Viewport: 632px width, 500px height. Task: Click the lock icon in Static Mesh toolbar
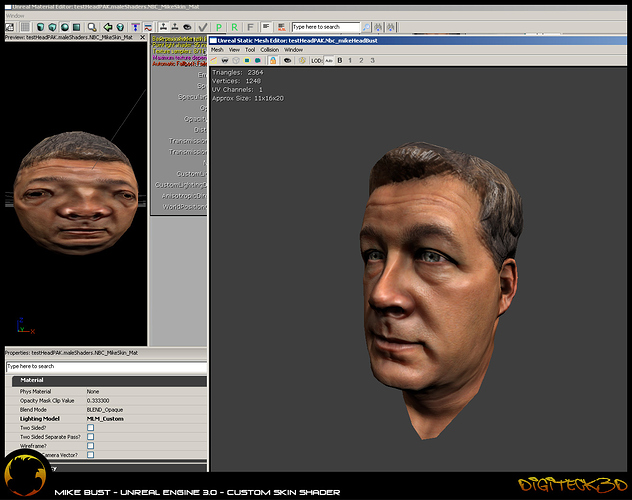point(273,60)
